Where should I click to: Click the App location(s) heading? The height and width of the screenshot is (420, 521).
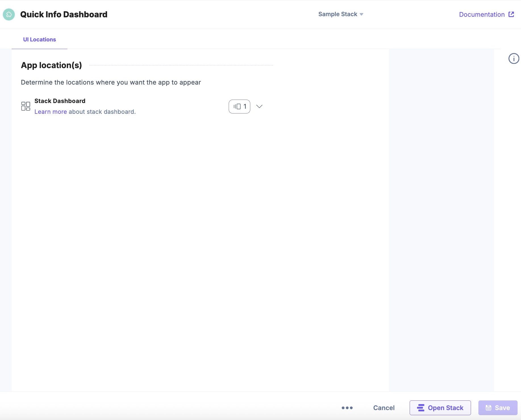51,65
